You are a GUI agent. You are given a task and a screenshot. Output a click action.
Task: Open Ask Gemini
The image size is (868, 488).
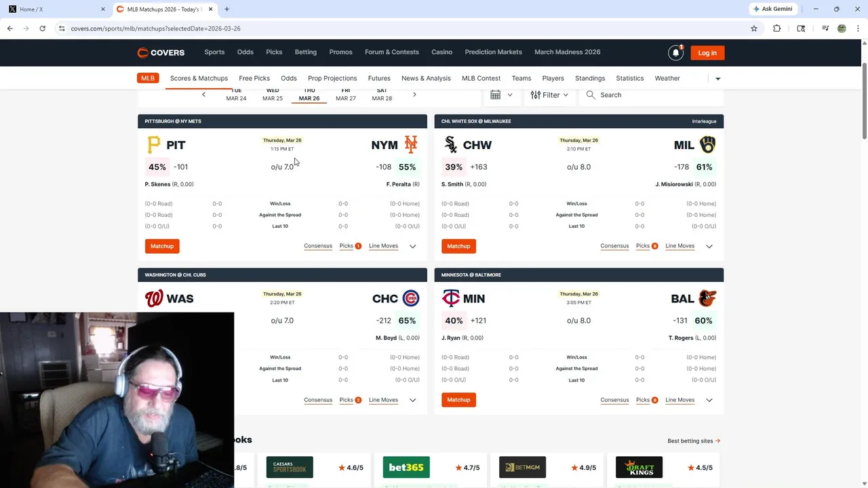pyautogui.click(x=772, y=9)
